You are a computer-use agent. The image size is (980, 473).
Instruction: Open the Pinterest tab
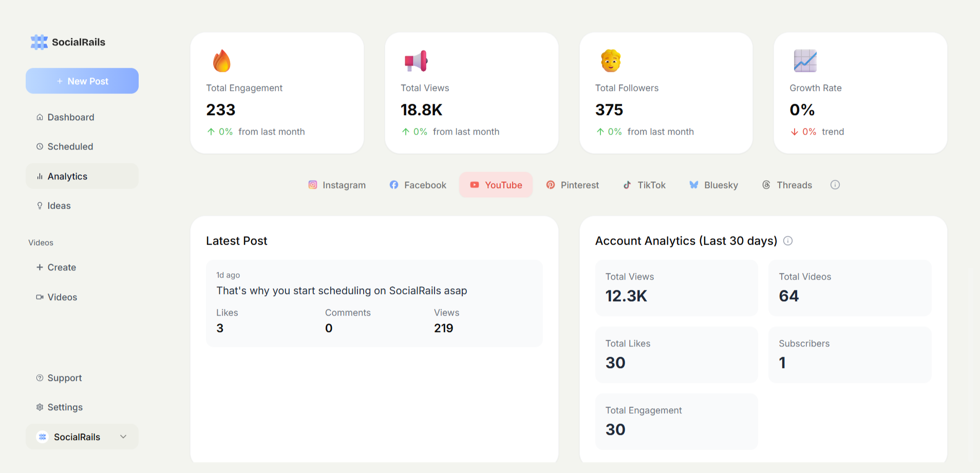572,185
